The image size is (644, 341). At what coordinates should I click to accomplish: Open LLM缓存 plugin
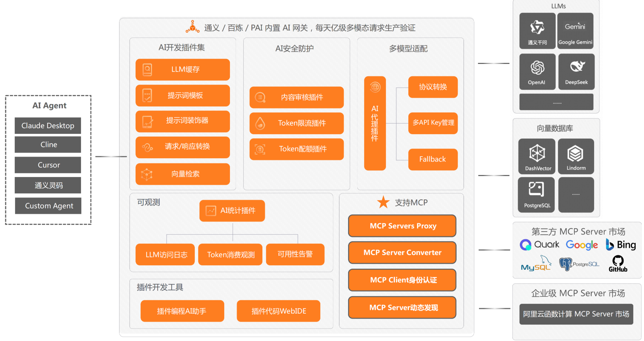183,70
